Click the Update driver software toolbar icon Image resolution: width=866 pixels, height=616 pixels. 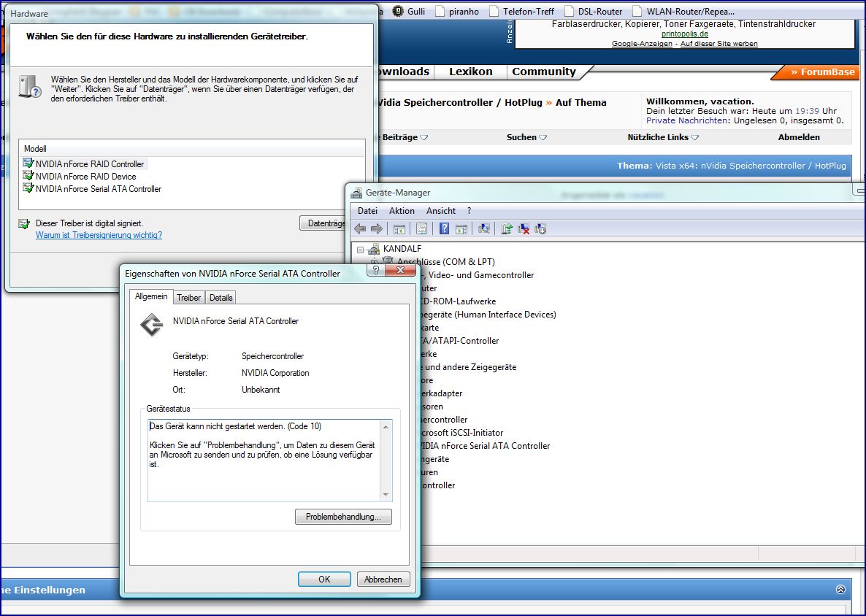pyautogui.click(x=507, y=229)
